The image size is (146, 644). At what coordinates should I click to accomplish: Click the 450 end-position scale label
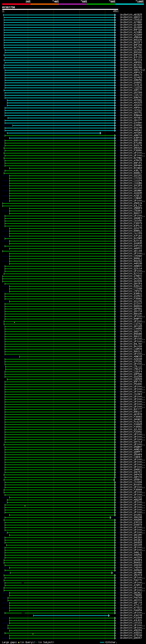point(115,11)
